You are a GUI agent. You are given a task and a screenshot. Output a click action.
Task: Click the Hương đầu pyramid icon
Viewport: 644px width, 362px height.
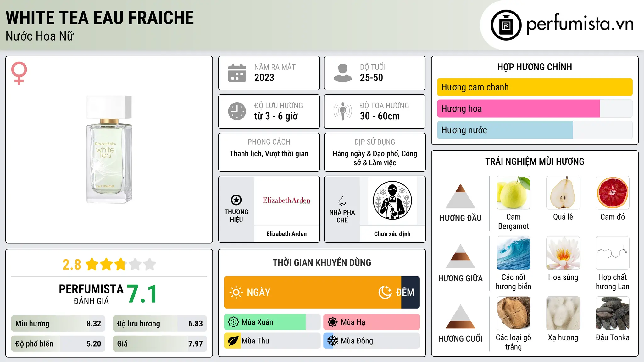point(460,195)
